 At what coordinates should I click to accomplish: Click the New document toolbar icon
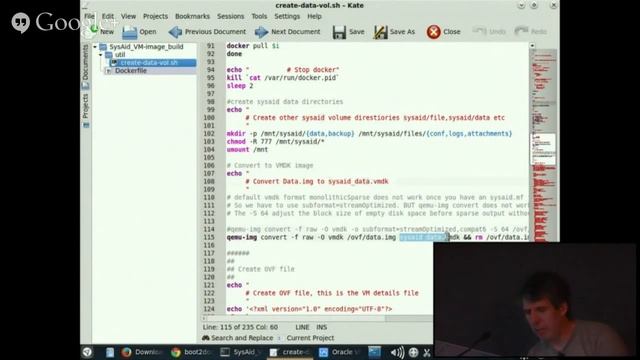pos(94,31)
